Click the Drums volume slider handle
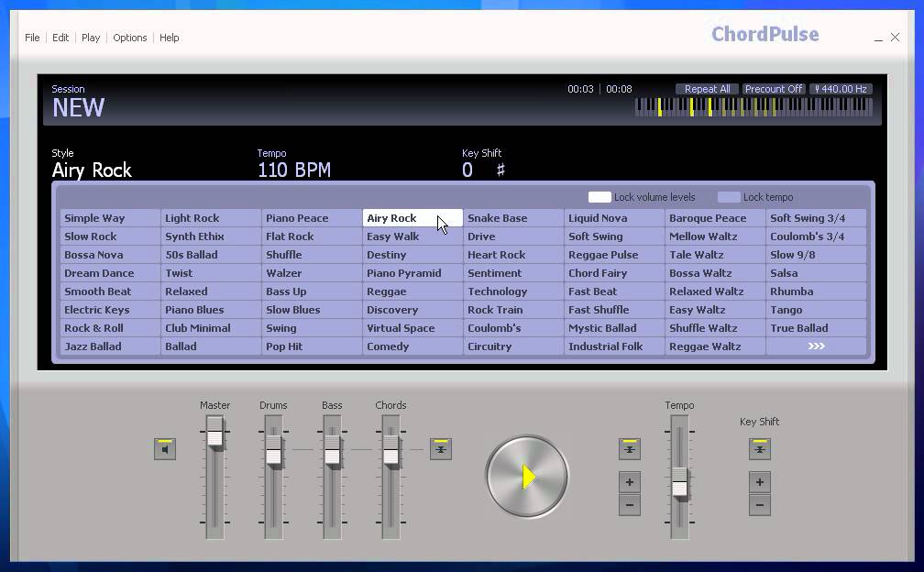Screen dimensions: 924x572 click(x=273, y=452)
